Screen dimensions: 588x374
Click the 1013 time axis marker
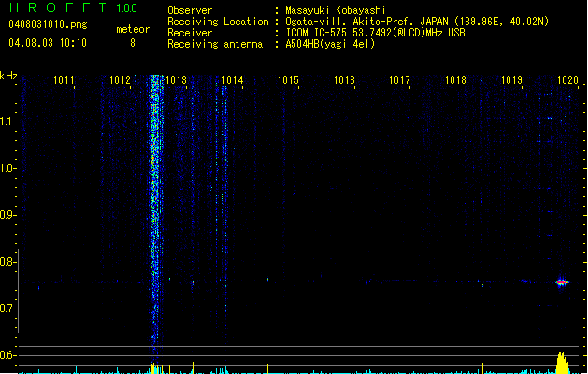(x=176, y=80)
